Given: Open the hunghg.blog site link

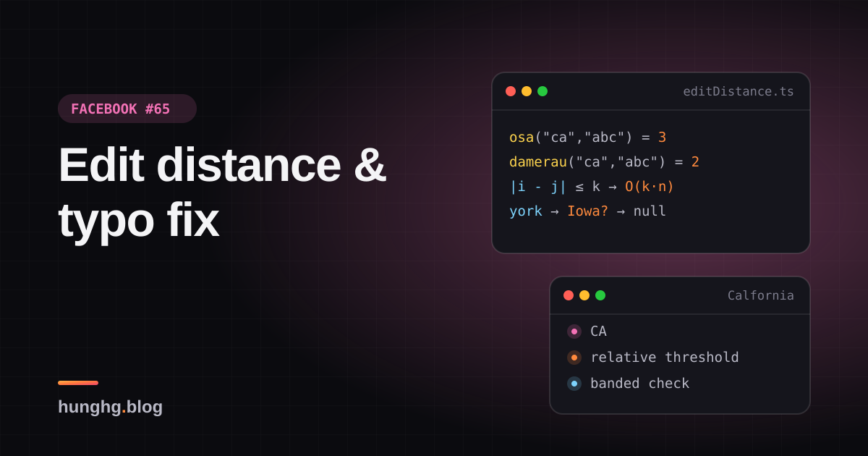Looking at the screenshot, I should tap(110, 407).
